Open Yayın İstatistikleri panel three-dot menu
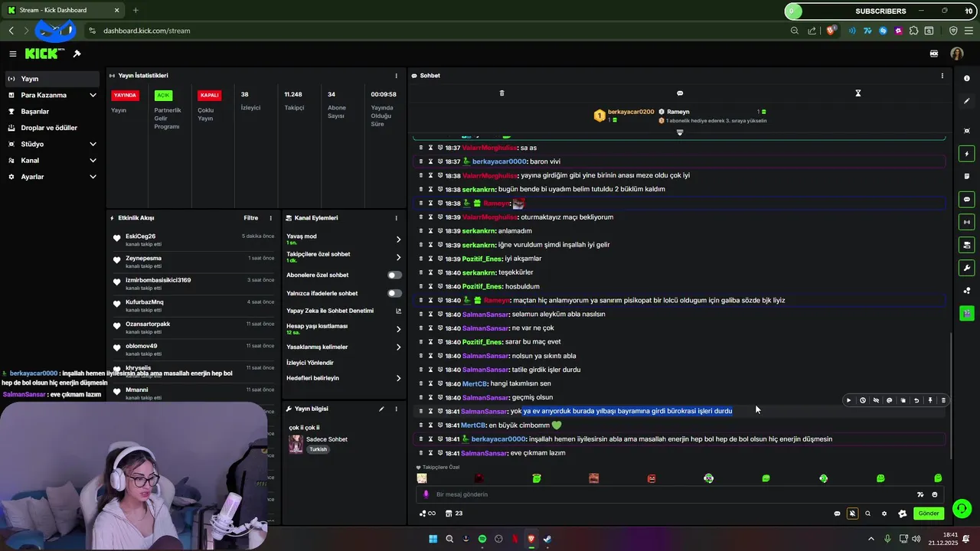Viewport: 980px width, 551px height. (x=396, y=76)
